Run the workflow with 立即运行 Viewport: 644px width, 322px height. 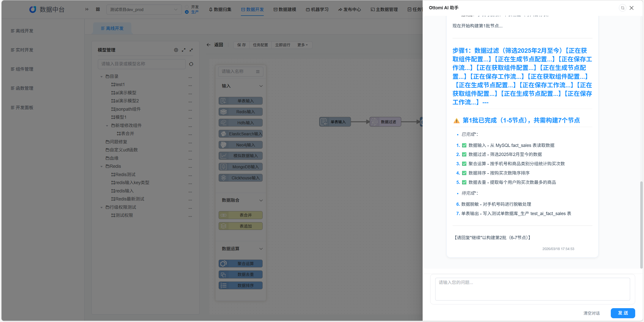pos(282,45)
